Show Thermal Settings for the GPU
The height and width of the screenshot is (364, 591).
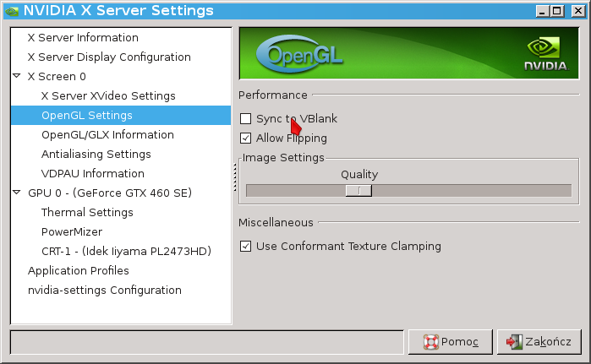pos(87,212)
